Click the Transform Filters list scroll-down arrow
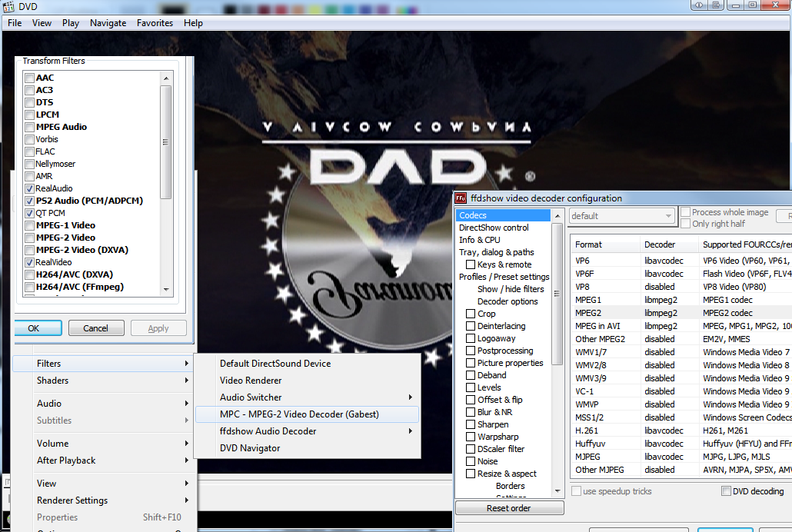792x532 pixels. [x=166, y=289]
